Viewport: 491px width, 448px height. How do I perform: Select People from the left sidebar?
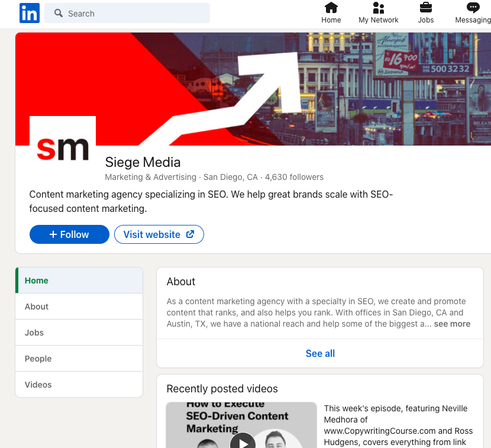point(38,358)
